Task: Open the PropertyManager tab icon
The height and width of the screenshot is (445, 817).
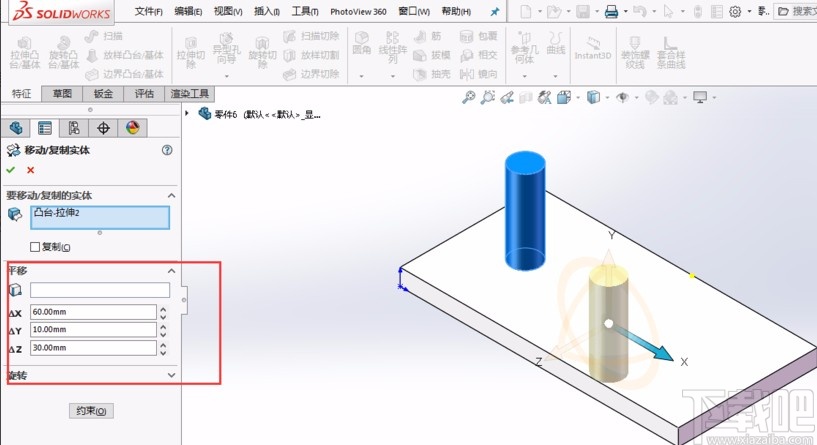Action: tap(45, 128)
